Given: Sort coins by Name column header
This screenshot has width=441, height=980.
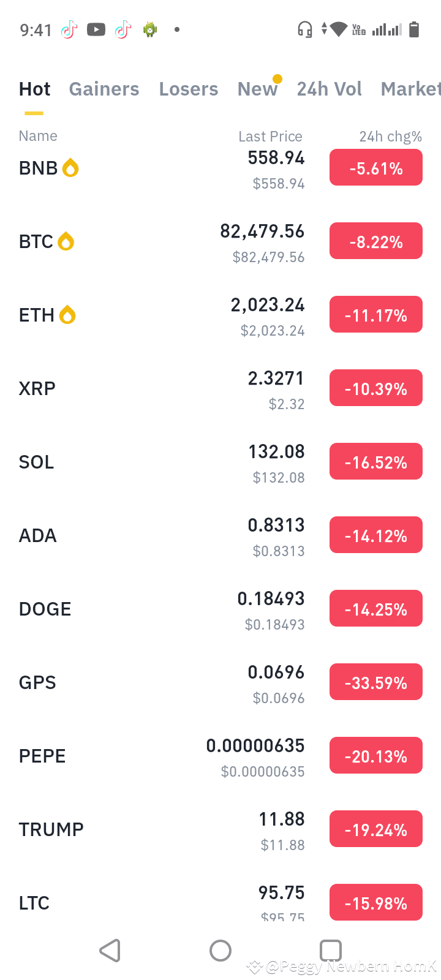Looking at the screenshot, I should click(x=38, y=136).
